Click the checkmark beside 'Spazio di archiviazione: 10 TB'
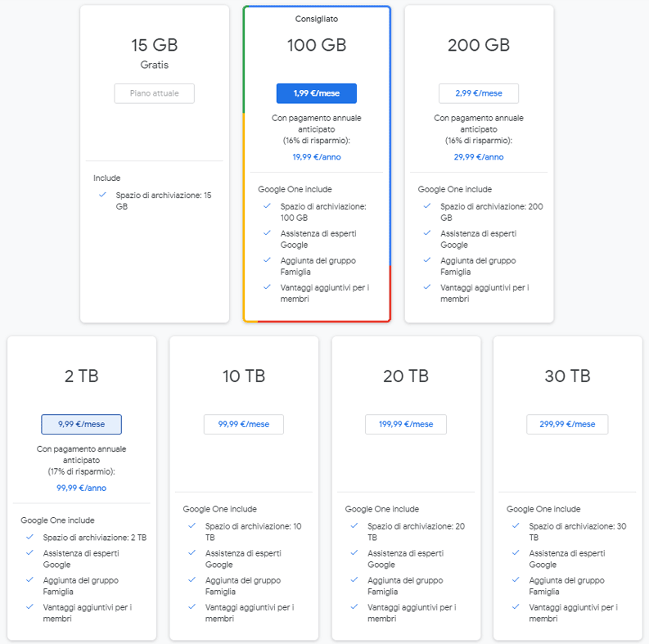This screenshot has height=644, width=649. point(192,525)
